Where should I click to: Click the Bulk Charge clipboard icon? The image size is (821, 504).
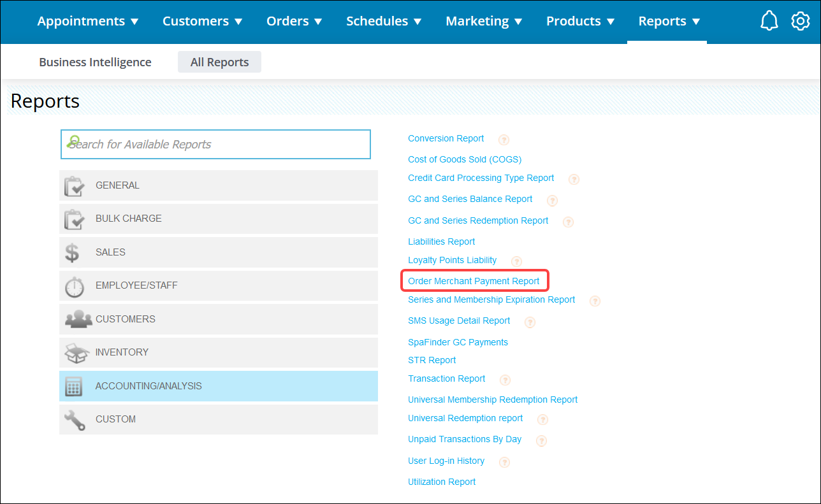pyautogui.click(x=75, y=219)
